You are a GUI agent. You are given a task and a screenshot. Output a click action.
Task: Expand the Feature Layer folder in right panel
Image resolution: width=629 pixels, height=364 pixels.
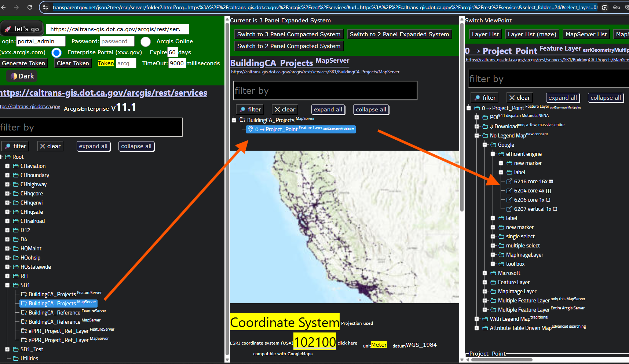485,282
